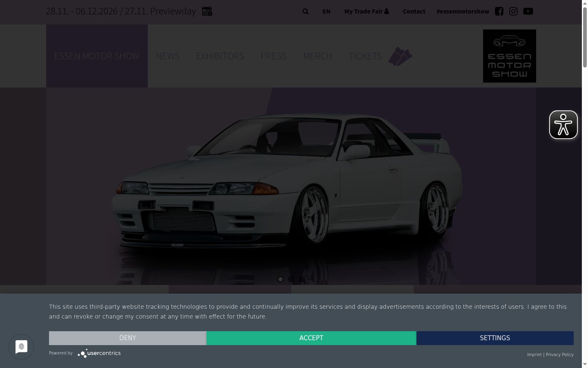Open the calendar icon beside the dates
Screen dimensions: 588x368
207,11
